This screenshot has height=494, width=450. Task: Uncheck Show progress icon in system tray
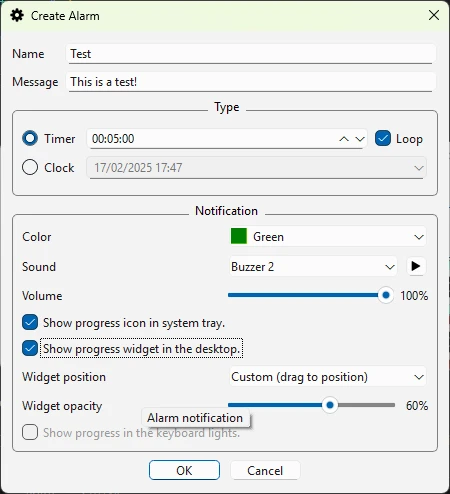pos(30,322)
